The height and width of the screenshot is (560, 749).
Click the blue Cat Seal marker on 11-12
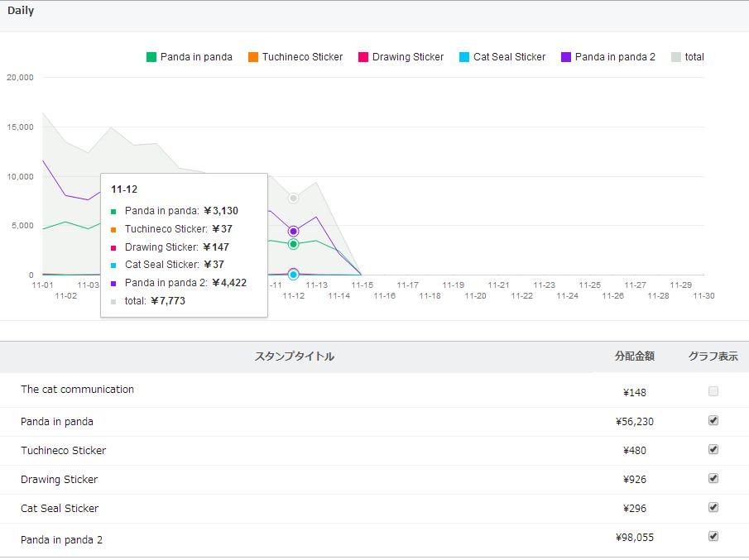click(x=293, y=275)
